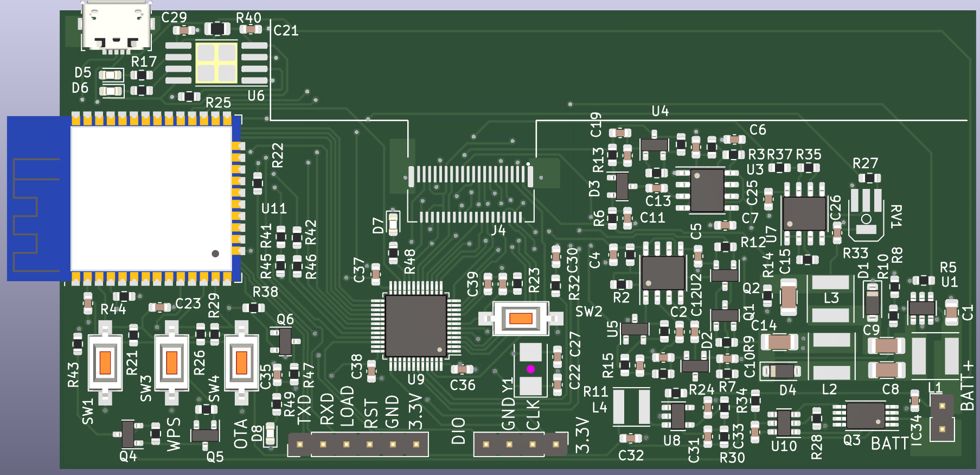980x475 pixels.
Task: Click the SW2 reference label
Action: click(x=589, y=312)
